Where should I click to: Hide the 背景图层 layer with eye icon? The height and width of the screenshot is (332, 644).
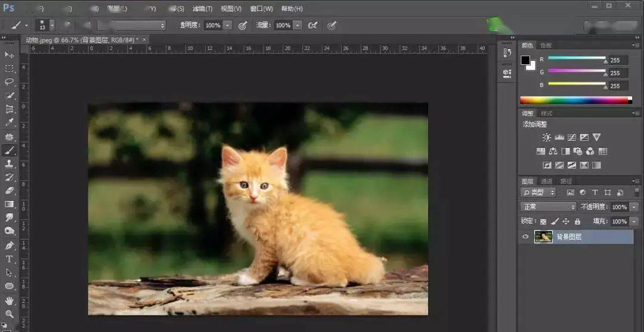coord(525,237)
